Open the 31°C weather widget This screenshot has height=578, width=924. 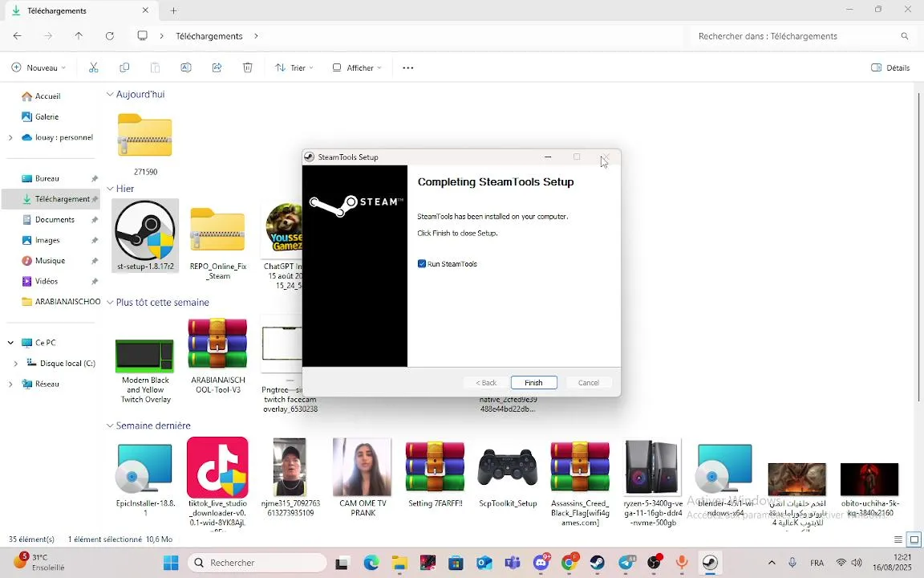coord(38,562)
